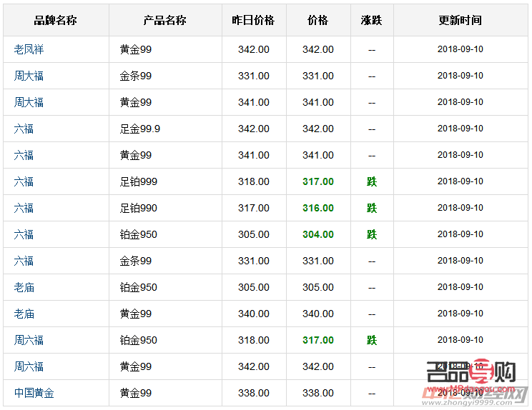This screenshot has height=410, width=532.
Task: Click the 产品名称 column header
Action: coord(165,20)
